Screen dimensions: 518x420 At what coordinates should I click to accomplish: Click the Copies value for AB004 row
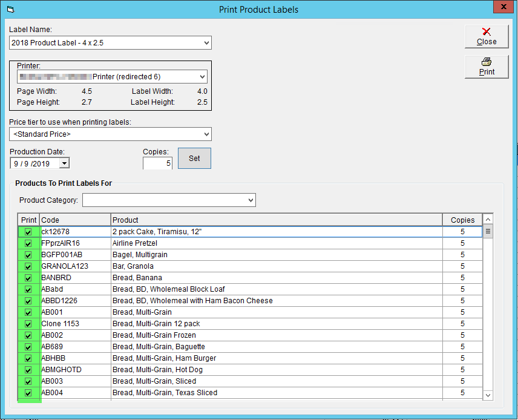click(x=462, y=393)
